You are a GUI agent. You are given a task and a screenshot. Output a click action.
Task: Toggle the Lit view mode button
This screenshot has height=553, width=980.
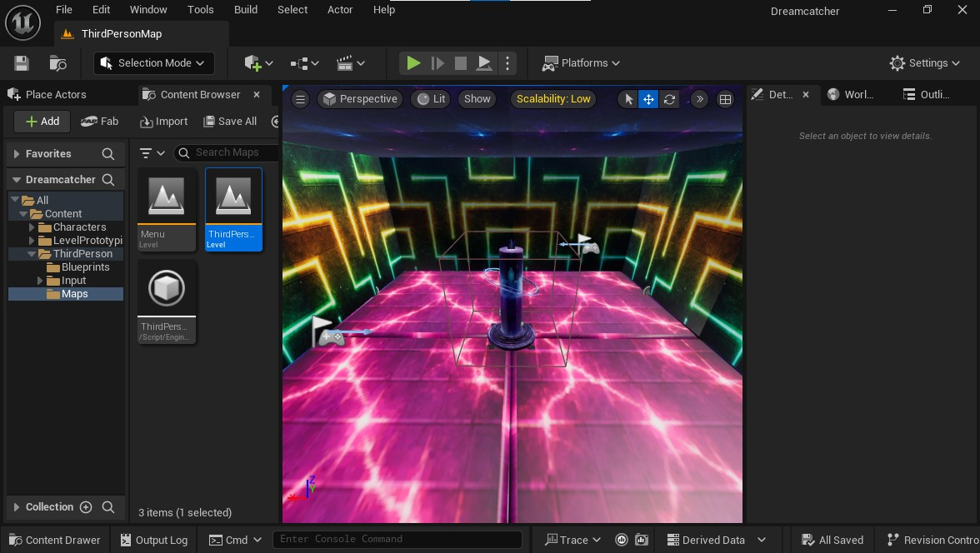432,99
